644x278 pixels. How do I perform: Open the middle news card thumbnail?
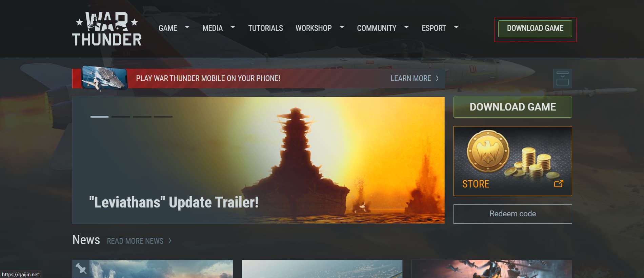coord(322,269)
